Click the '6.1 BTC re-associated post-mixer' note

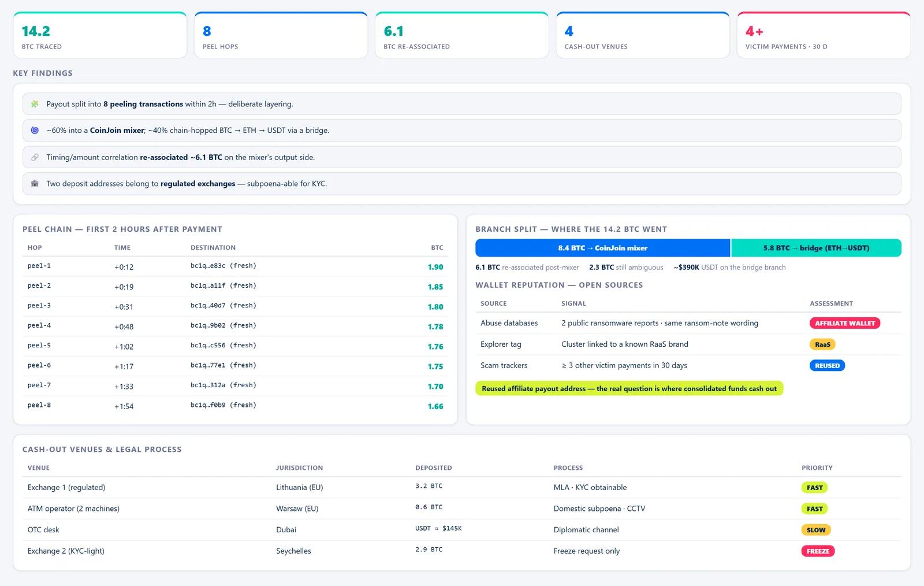tap(527, 268)
